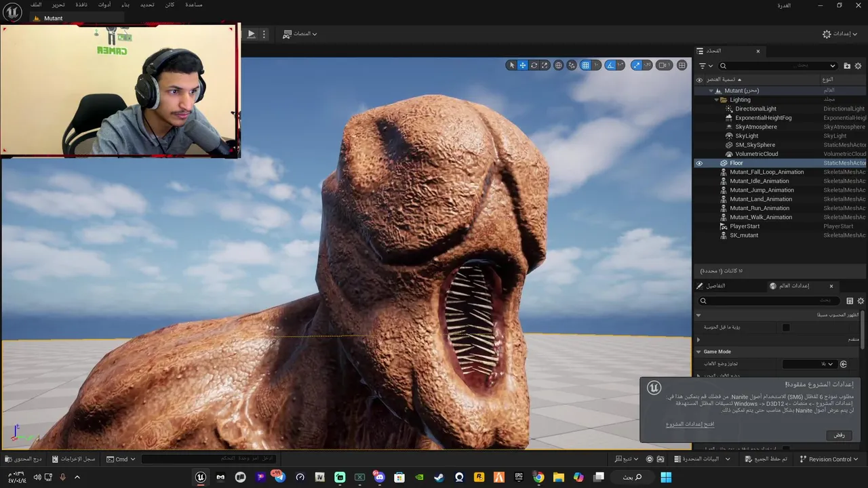Switch to the Details tab
The image size is (868, 488).
pos(711,286)
